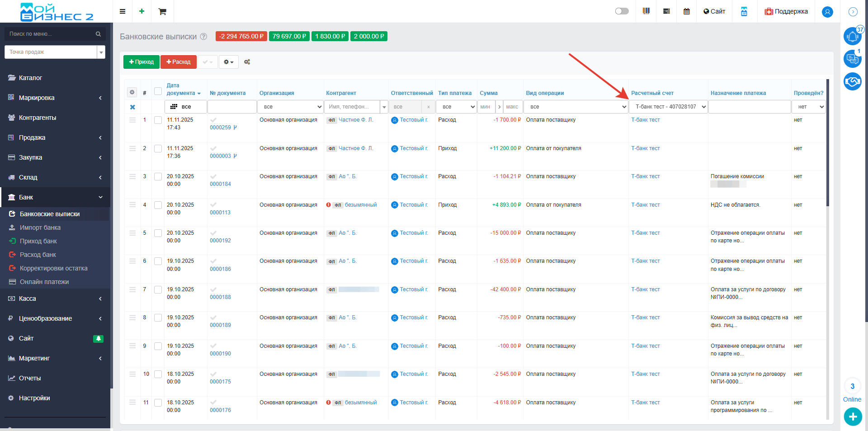Select checkbox for row 3
Screen dimensions: 868x431
(x=158, y=177)
